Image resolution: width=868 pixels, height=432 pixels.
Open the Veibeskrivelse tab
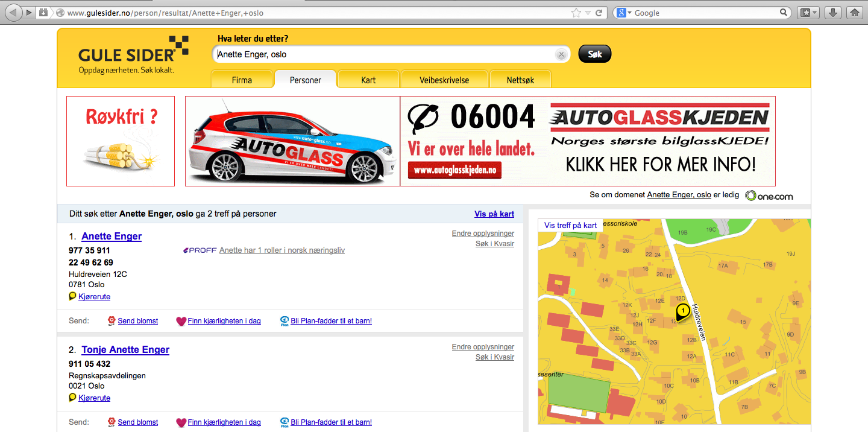444,80
